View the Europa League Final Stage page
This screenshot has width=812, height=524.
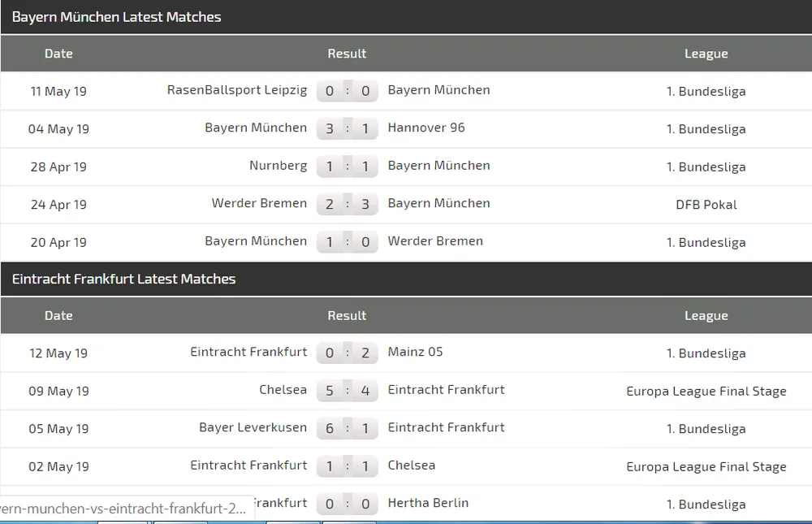point(706,391)
